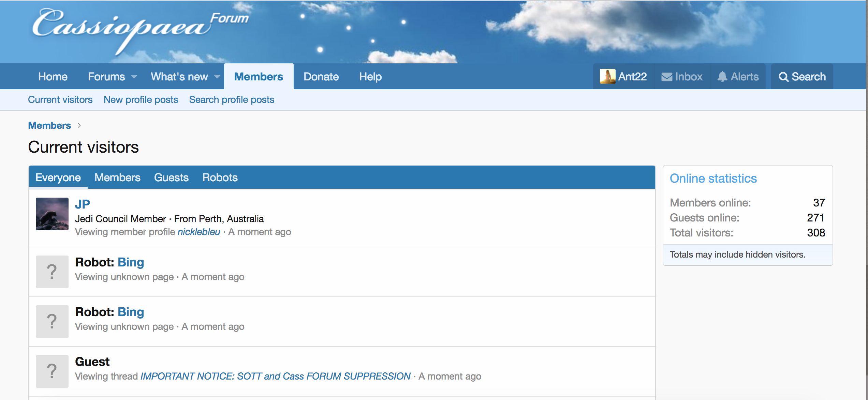This screenshot has height=400, width=868.
Task: Click second Bing robot's question-mark avatar
Action: click(52, 322)
